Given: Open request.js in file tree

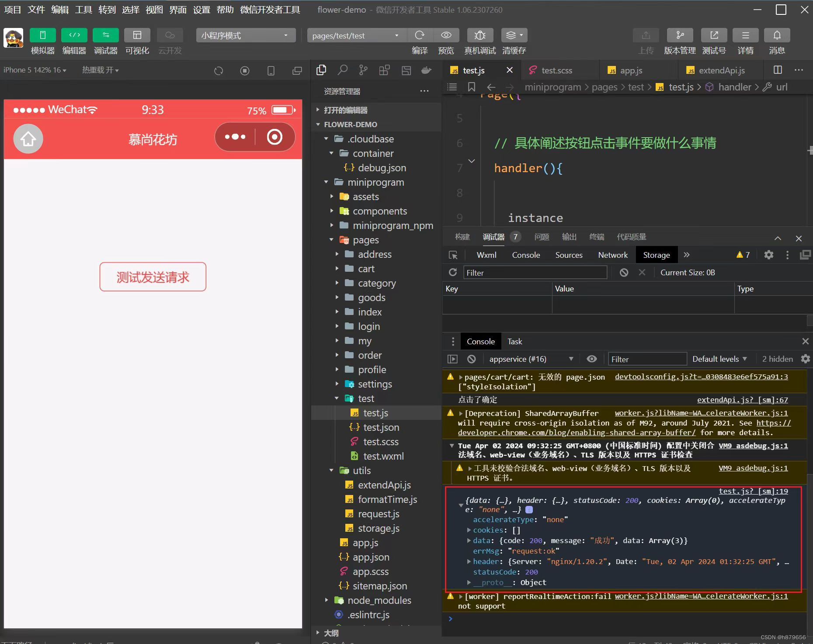Looking at the screenshot, I should (x=379, y=514).
